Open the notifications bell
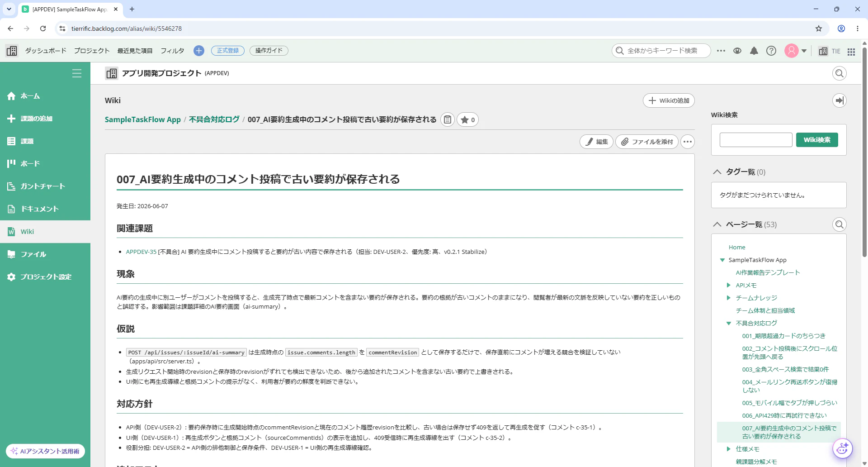Viewport: 868px width, 467px height. [754, 51]
